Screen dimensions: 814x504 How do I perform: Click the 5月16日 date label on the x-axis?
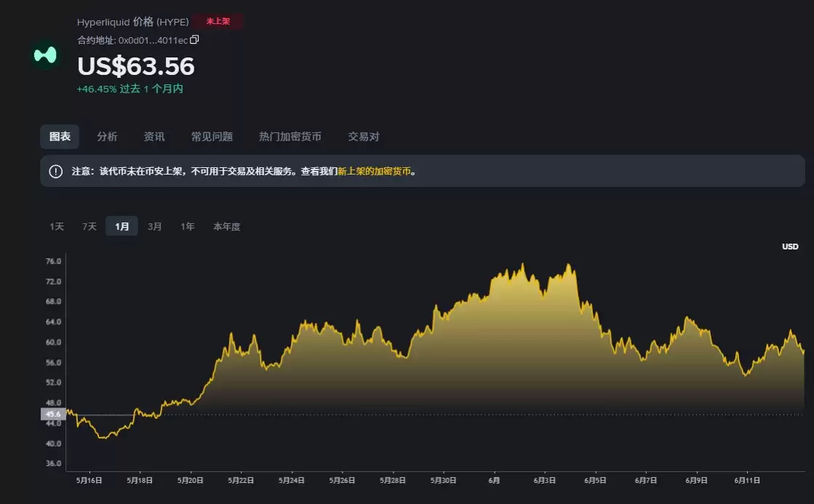[x=89, y=481]
